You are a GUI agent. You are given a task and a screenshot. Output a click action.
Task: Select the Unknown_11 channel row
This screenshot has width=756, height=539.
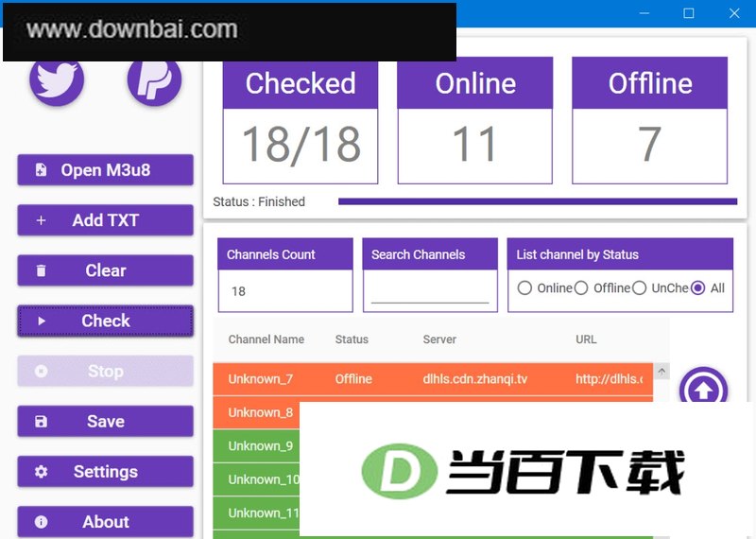[256, 513]
